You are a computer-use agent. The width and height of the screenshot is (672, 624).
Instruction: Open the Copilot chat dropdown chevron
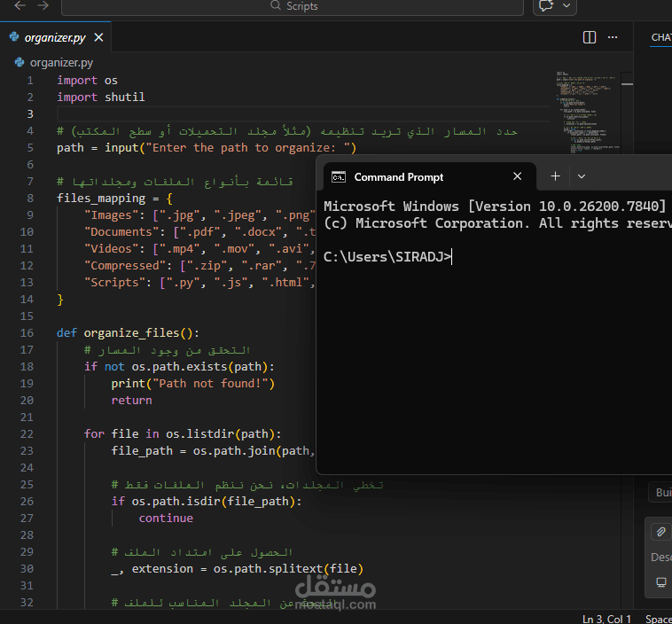[x=567, y=6]
